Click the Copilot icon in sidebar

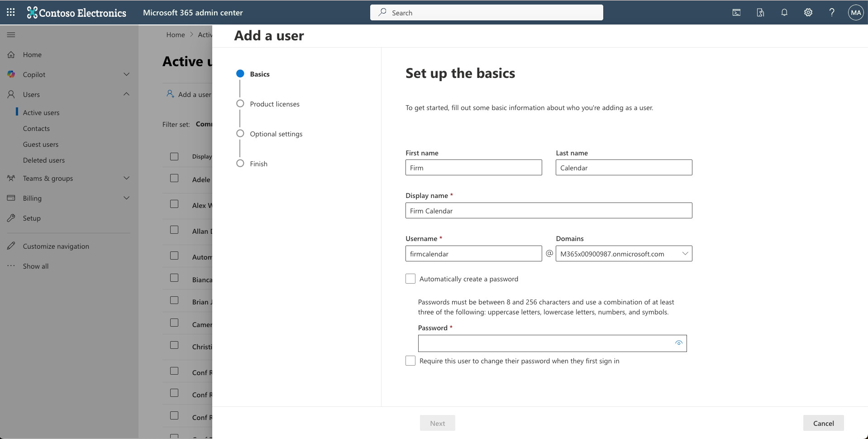[x=11, y=74]
